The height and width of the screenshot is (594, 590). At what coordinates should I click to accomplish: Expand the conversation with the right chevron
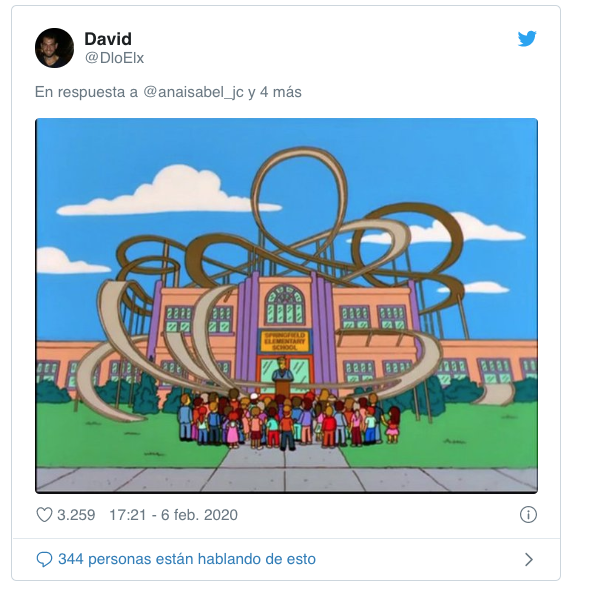point(529,559)
